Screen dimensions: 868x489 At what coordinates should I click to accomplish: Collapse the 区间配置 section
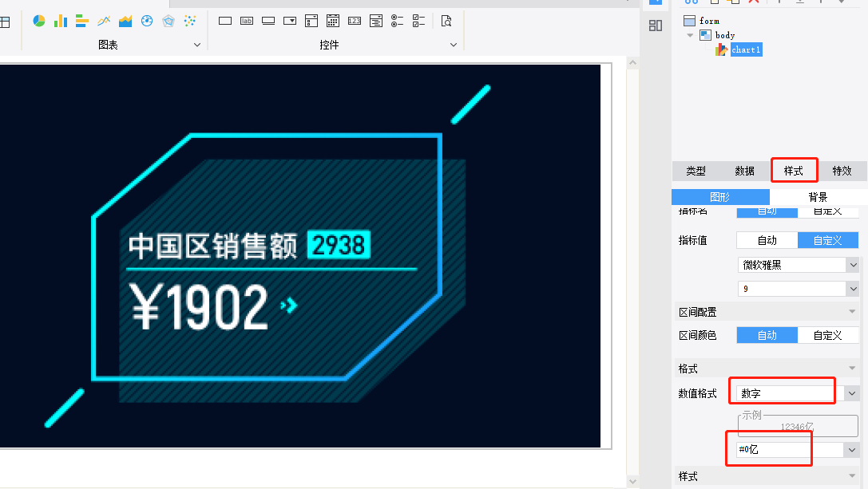point(852,312)
